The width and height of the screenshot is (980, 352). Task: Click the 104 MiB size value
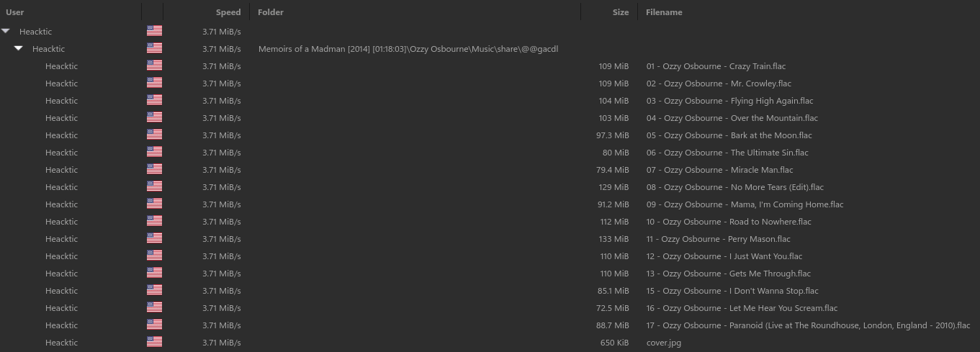[613, 101]
